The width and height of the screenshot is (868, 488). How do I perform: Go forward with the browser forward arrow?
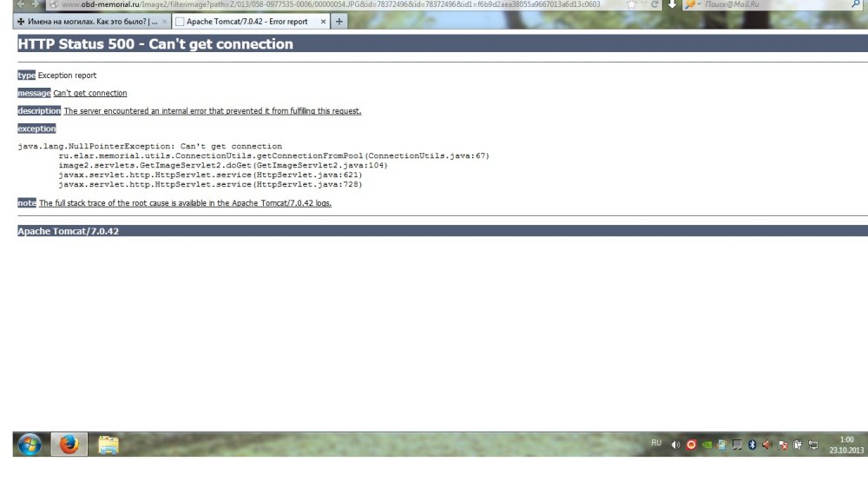(x=36, y=4)
